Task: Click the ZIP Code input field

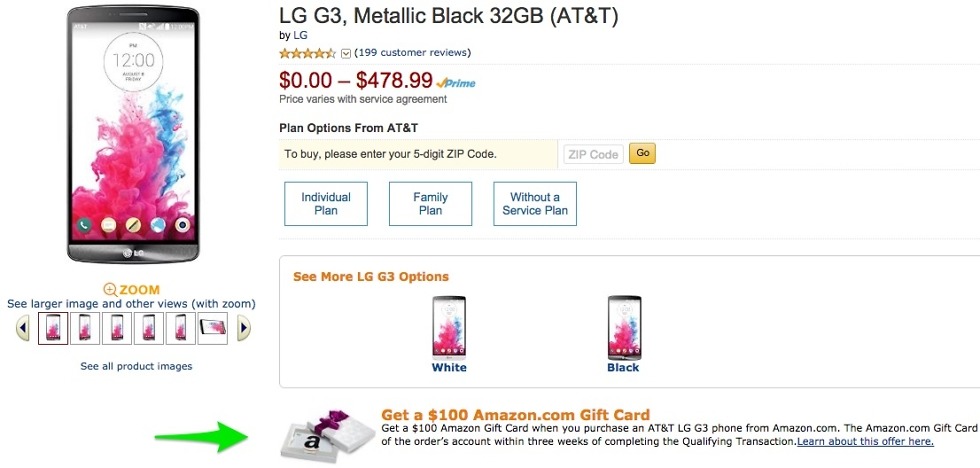Action: click(x=593, y=155)
